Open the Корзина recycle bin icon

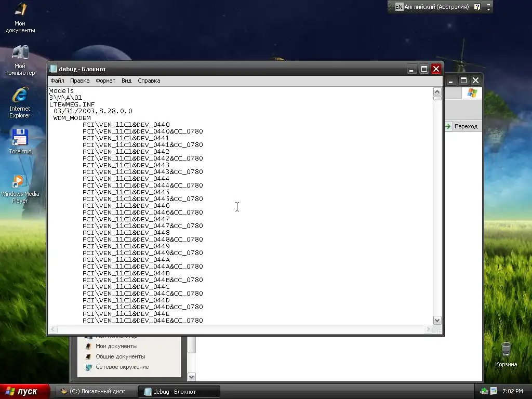pyautogui.click(x=506, y=354)
